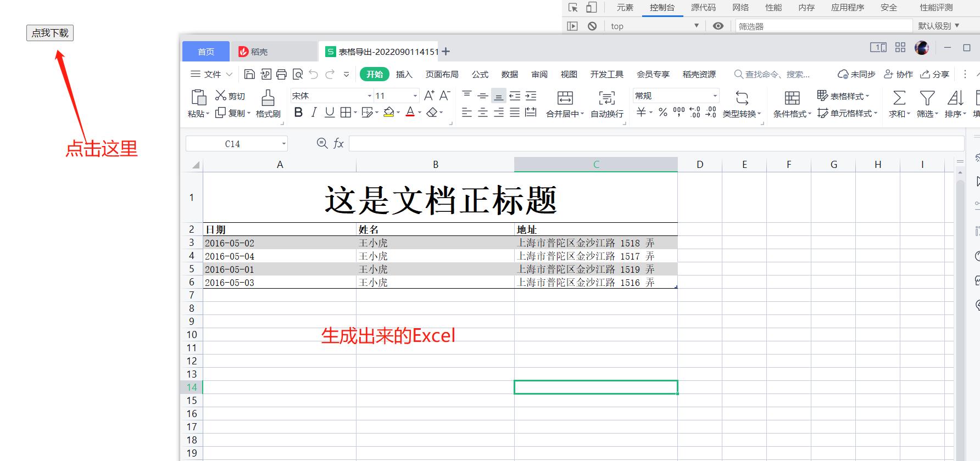Click the yellow fill color bucket

pos(388,113)
